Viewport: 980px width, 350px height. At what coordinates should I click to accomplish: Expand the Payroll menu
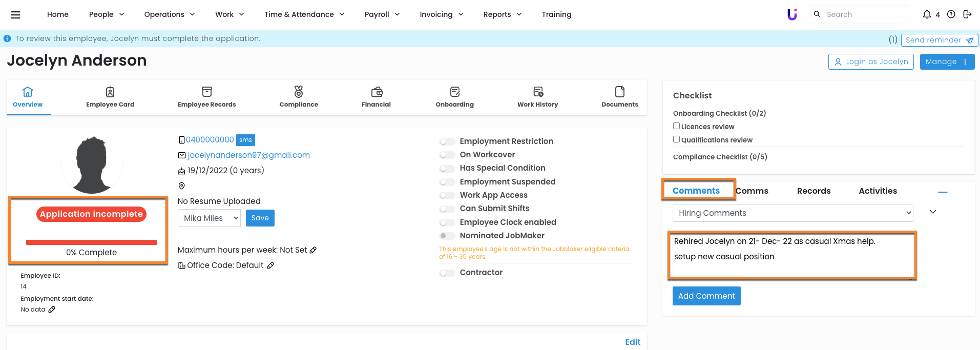click(382, 14)
